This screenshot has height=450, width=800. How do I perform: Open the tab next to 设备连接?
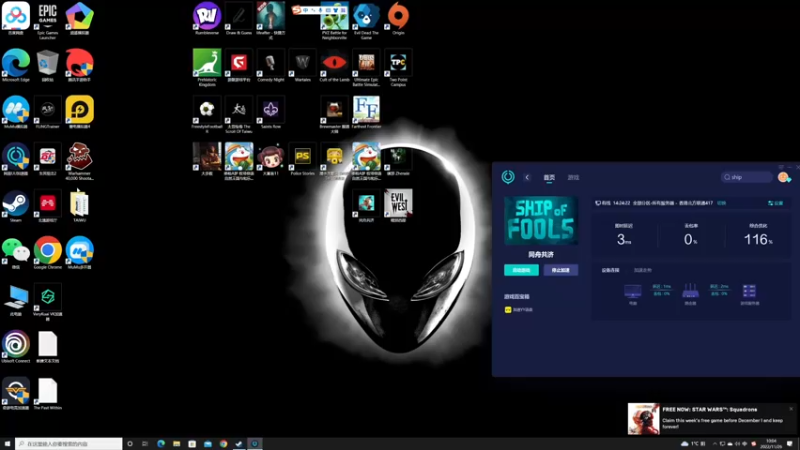pyautogui.click(x=642, y=270)
